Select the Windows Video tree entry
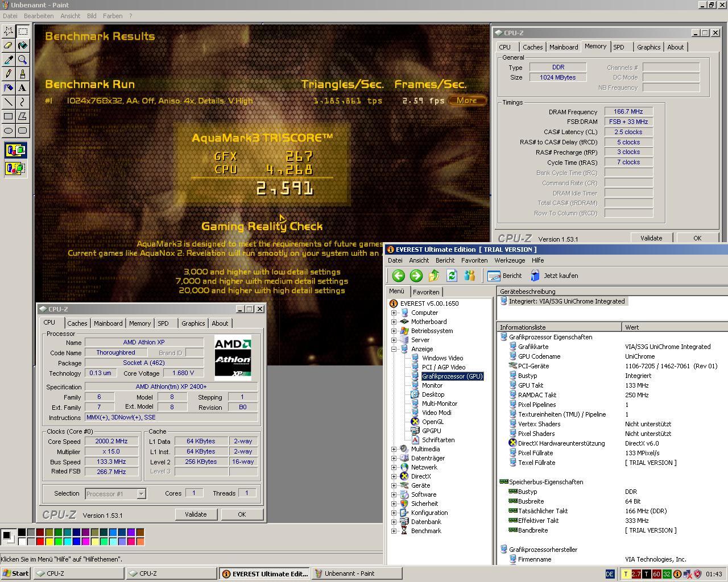 pyautogui.click(x=442, y=358)
